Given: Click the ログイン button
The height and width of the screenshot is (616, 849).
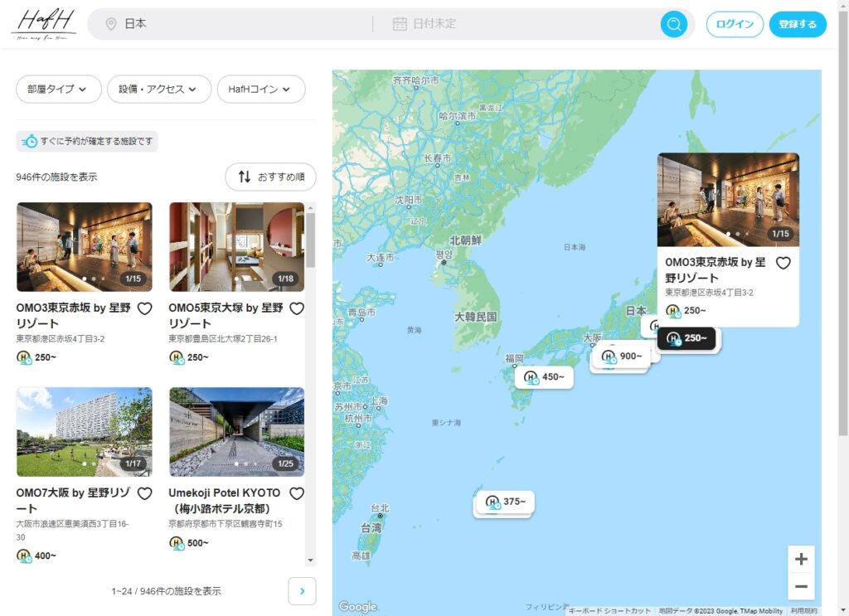Looking at the screenshot, I should (735, 24).
